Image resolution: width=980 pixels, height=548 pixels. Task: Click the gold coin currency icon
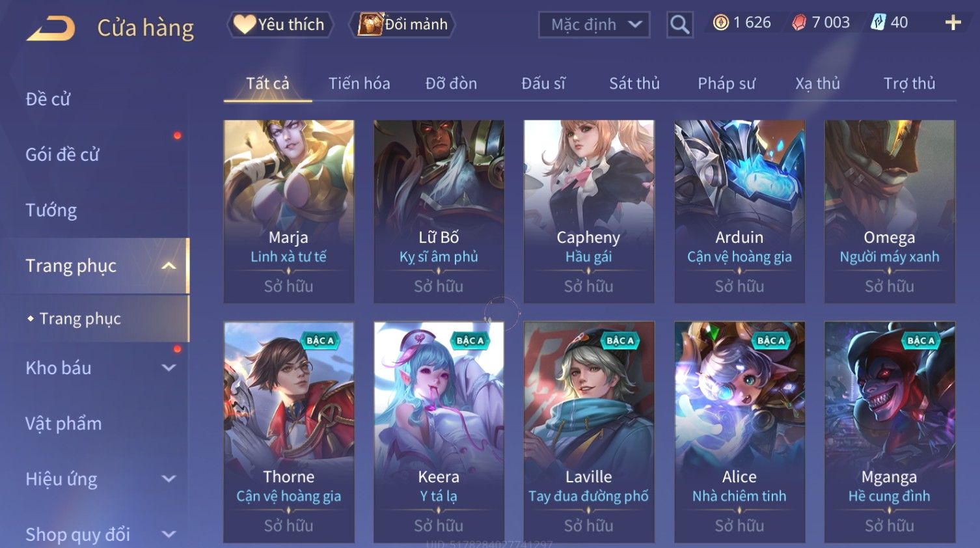[x=720, y=23]
